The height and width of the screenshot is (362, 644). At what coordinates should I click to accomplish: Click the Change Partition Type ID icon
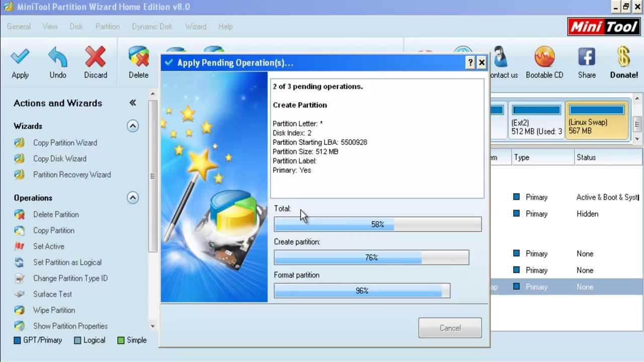[x=19, y=279]
